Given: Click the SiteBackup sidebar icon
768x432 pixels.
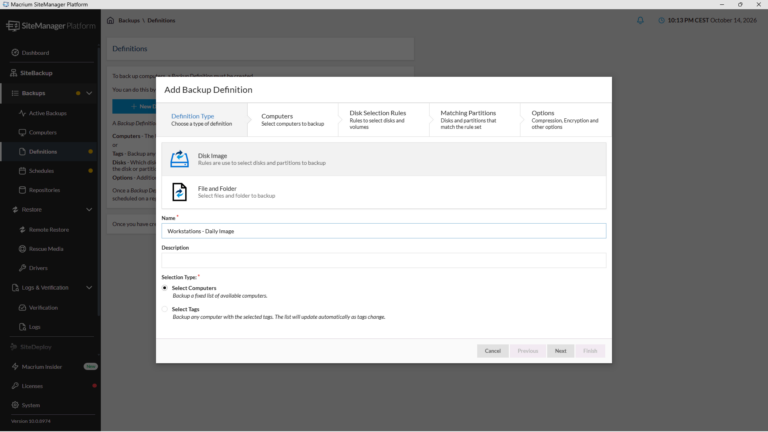Looking at the screenshot, I should 14,73.
